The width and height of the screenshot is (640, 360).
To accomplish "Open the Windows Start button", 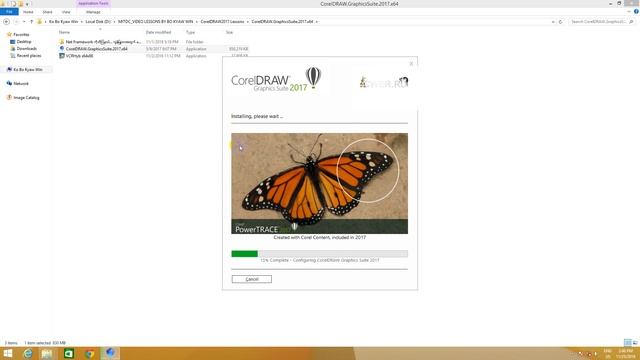I will 7,353.
